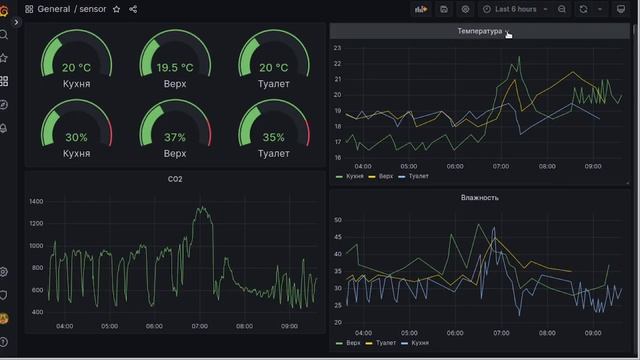
Task: Star the sensor dashboard
Action: click(x=116, y=9)
